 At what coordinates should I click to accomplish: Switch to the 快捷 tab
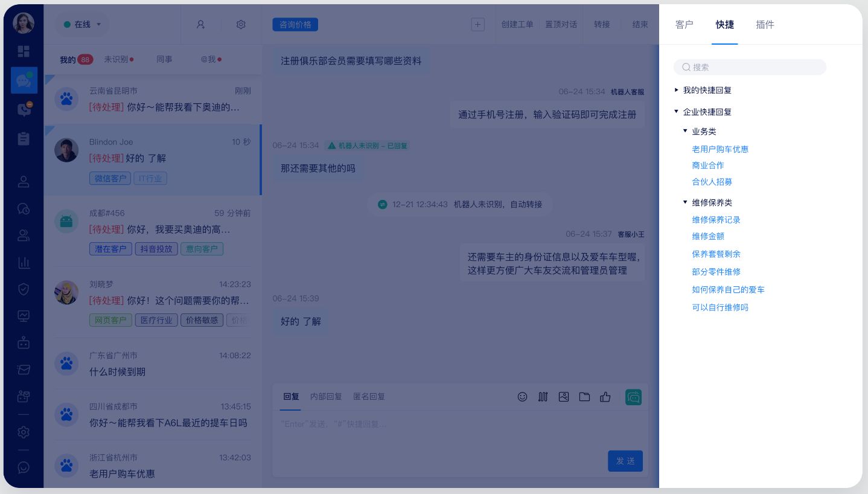(725, 25)
